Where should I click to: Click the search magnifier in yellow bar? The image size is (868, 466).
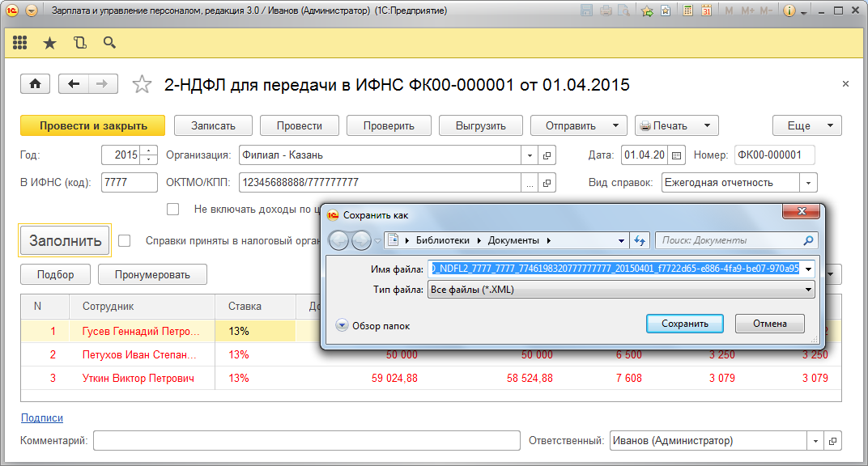(x=109, y=43)
